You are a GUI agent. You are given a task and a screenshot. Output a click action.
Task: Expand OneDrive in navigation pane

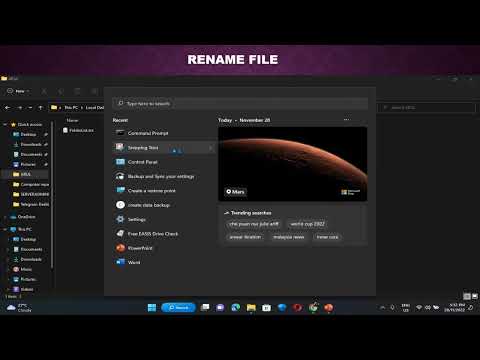coord(5,217)
